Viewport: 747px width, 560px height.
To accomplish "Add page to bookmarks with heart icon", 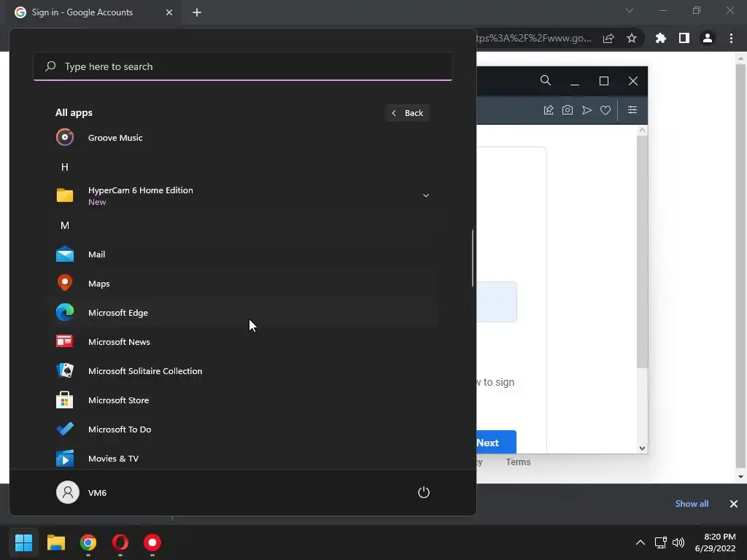I will point(605,110).
